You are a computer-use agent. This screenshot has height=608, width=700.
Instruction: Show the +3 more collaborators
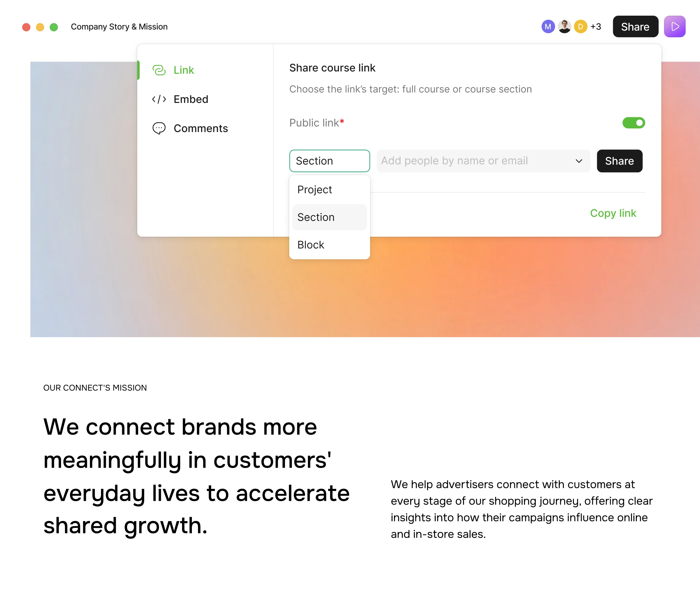596,26
